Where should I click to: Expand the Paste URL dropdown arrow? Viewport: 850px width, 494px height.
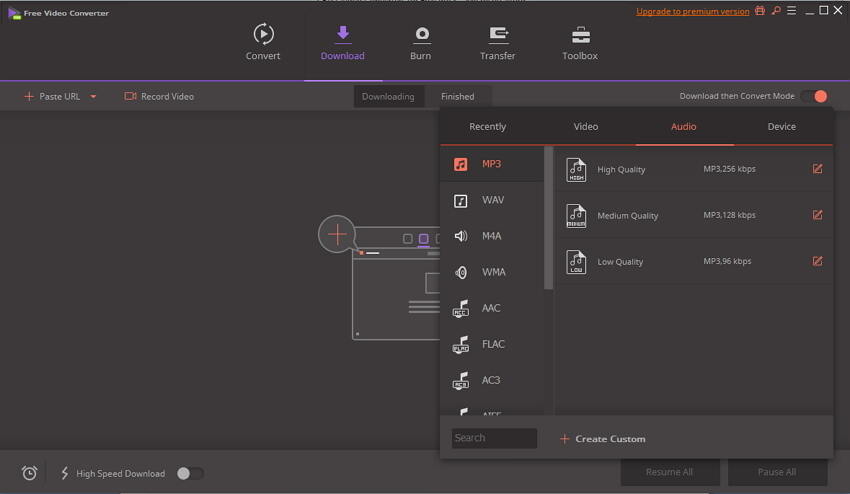coord(93,97)
